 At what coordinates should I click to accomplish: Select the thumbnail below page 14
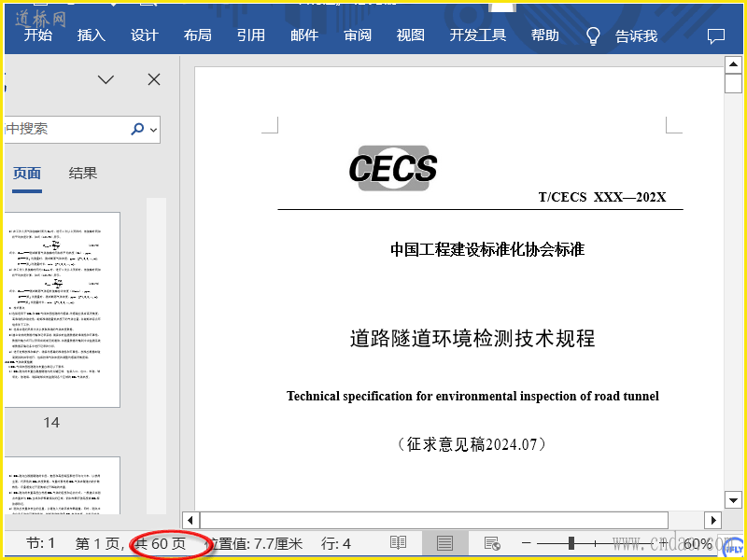click(62, 485)
